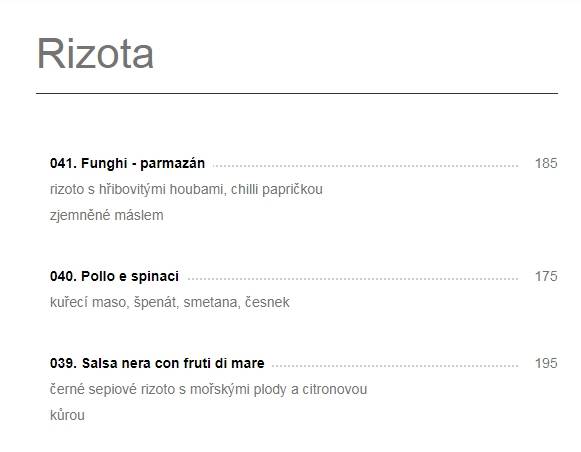Click description 'rizoto s hřibovitými houbami' line
The image size is (581, 452).
[x=186, y=190]
